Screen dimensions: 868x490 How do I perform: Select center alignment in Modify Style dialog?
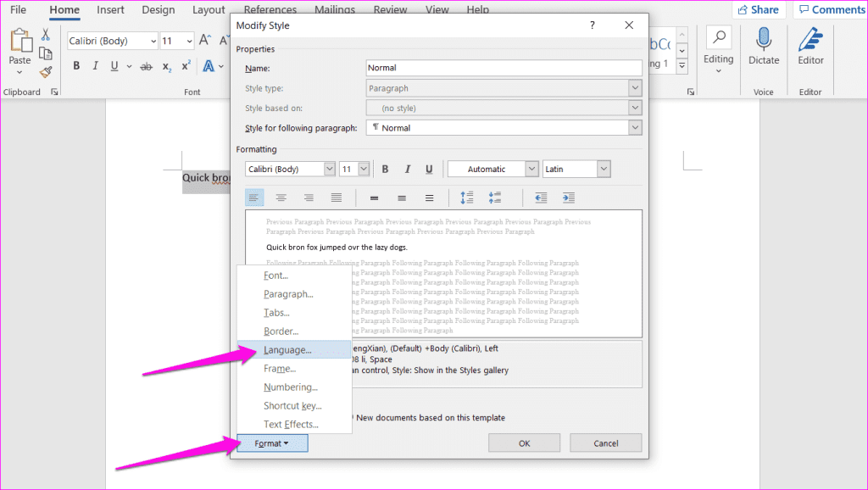pos(281,198)
